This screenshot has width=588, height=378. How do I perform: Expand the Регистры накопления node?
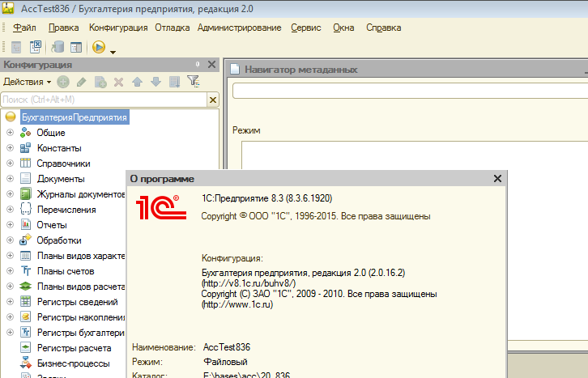[x=11, y=317]
